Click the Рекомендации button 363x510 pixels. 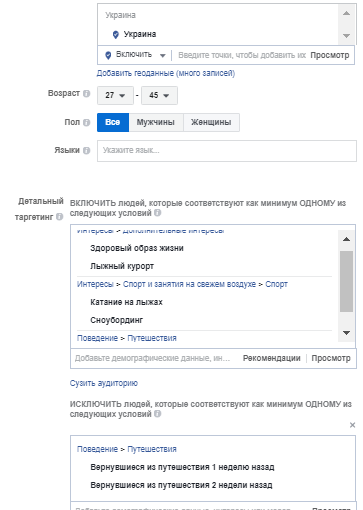point(272,358)
